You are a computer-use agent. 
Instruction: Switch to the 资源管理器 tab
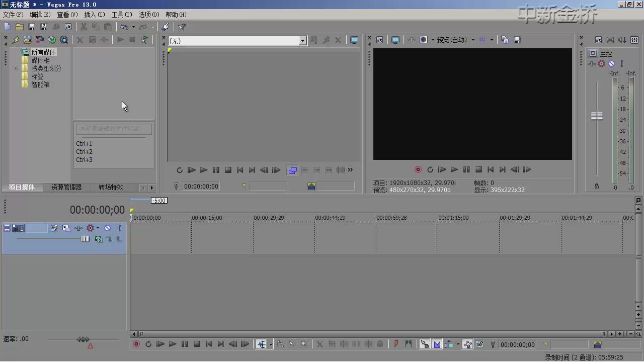coord(66,187)
